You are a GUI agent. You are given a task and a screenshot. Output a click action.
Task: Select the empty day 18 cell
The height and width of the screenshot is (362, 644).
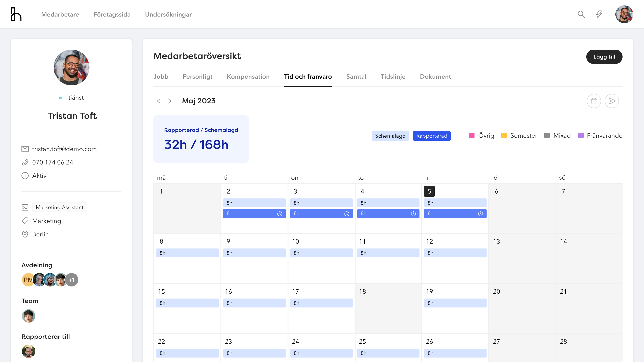tap(388, 309)
